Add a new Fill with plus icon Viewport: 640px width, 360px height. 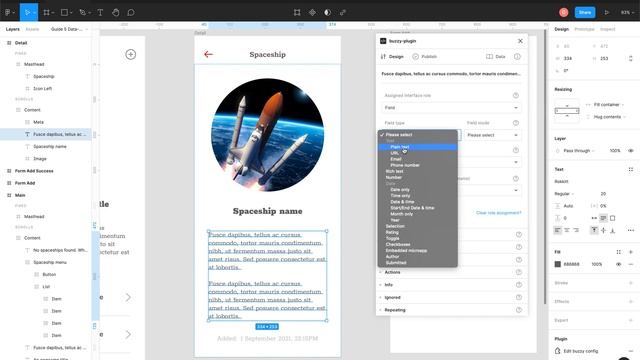631,252
